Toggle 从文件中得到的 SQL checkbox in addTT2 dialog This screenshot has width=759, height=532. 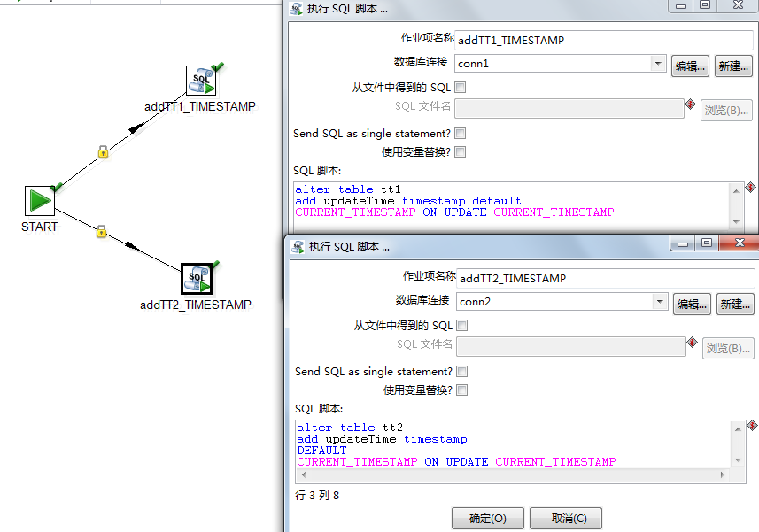pos(462,325)
